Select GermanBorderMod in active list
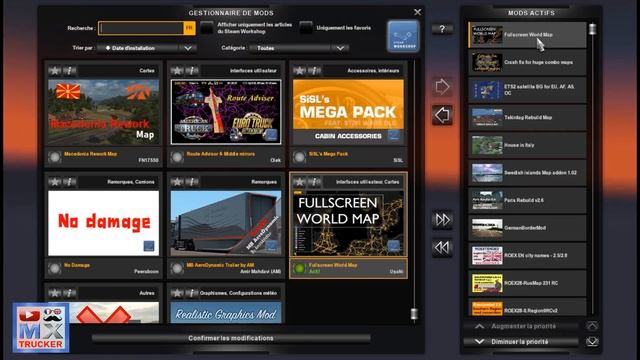 click(527, 228)
